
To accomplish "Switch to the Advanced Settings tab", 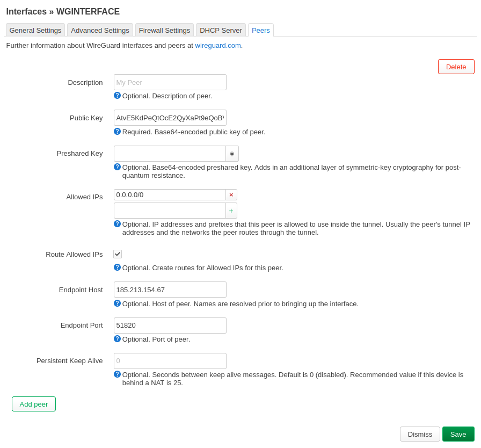I will pyautogui.click(x=100, y=30).
